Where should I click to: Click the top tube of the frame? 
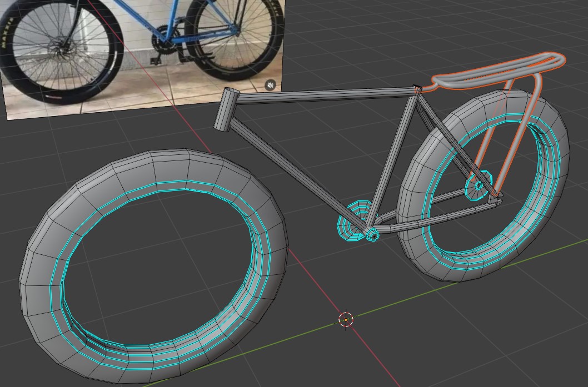click(326, 95)
